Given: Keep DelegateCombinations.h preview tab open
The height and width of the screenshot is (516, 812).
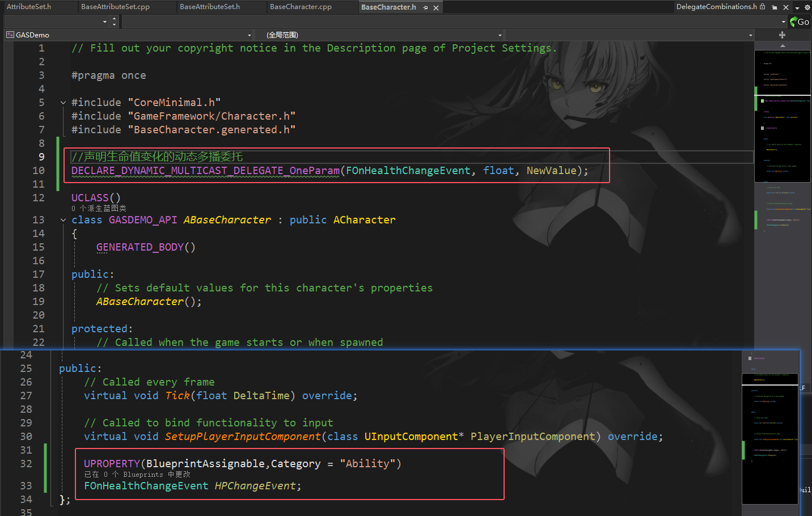Looking at the screenshot, I should click(x=775, y=7).
